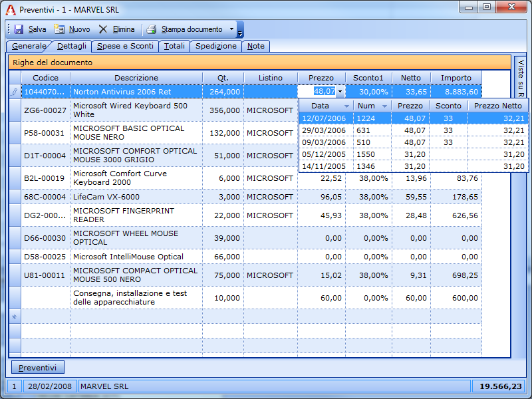Minimize the Preventivi window
Viewport: 532px width, 399px height.
(469, 7)
